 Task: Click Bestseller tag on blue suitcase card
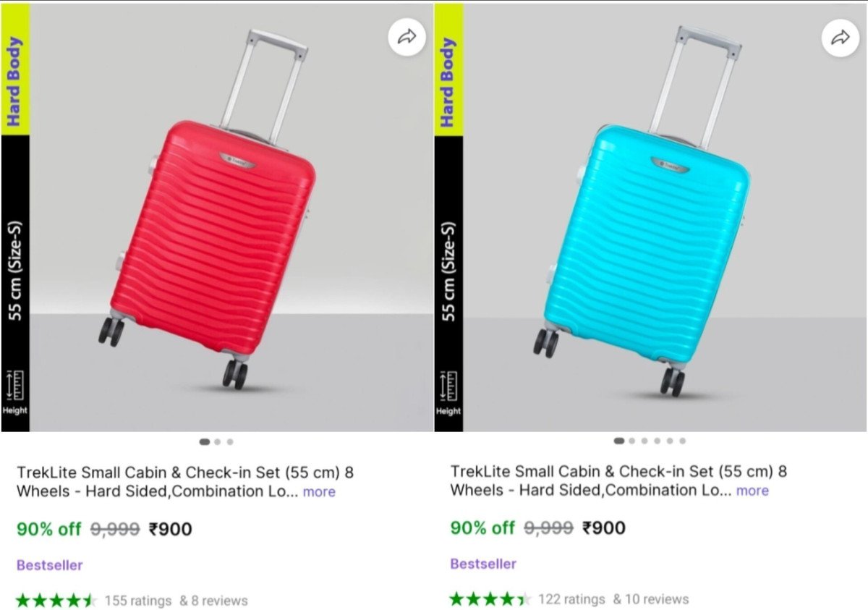click(482, 564)
